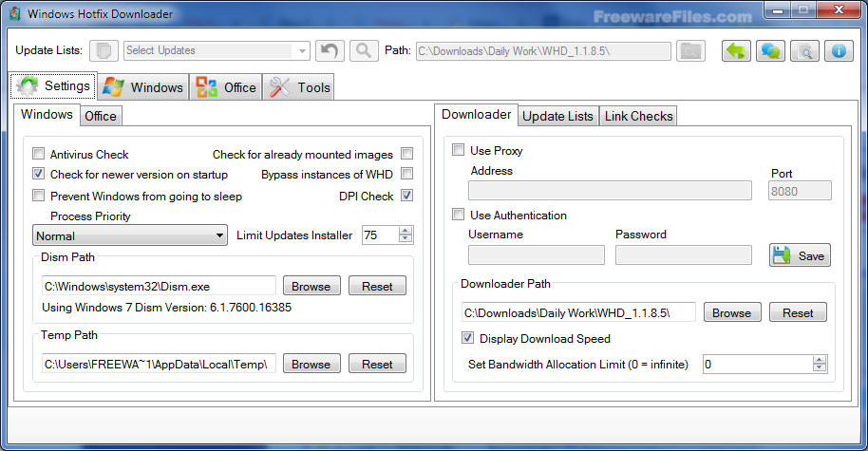The image size is (868, 451).
Task: Select the Windows settings sub-tab
Action: [47, 115]
